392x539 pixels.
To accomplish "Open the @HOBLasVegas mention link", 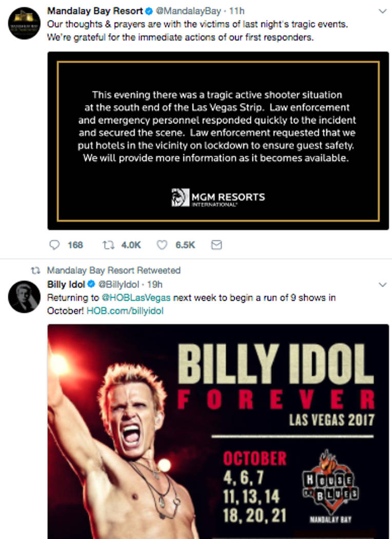I will point(136,297).
